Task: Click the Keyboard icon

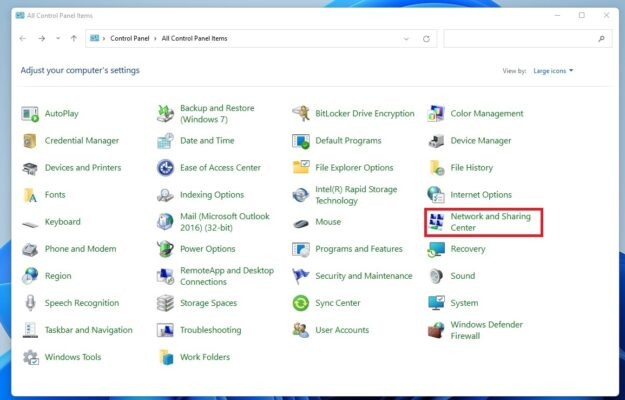Action: click(x=30, y=224)
